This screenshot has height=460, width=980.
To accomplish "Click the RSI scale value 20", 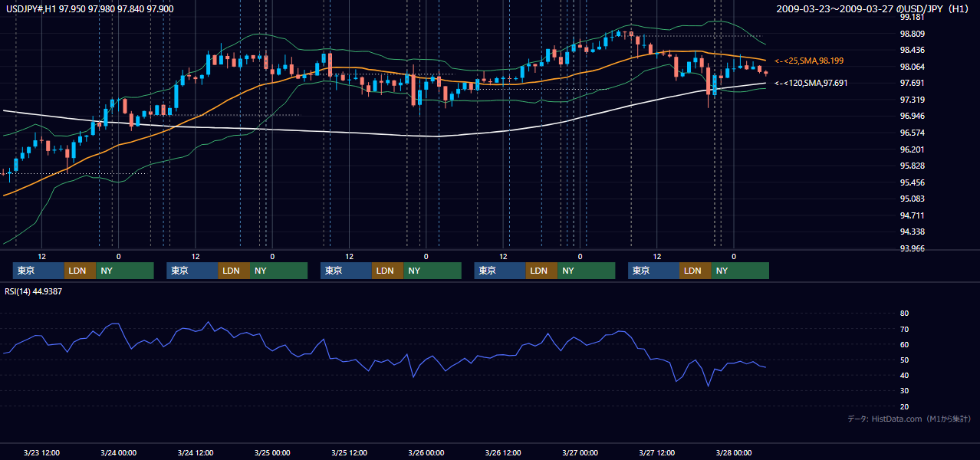I will [x=904, y=406].
